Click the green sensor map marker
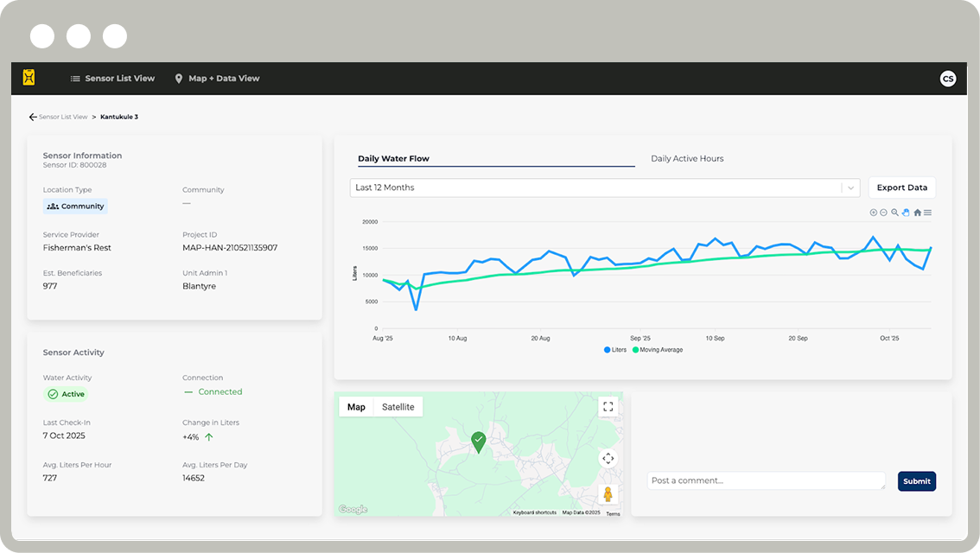Viewport: 980px width, 553px height. click(478, 442)
